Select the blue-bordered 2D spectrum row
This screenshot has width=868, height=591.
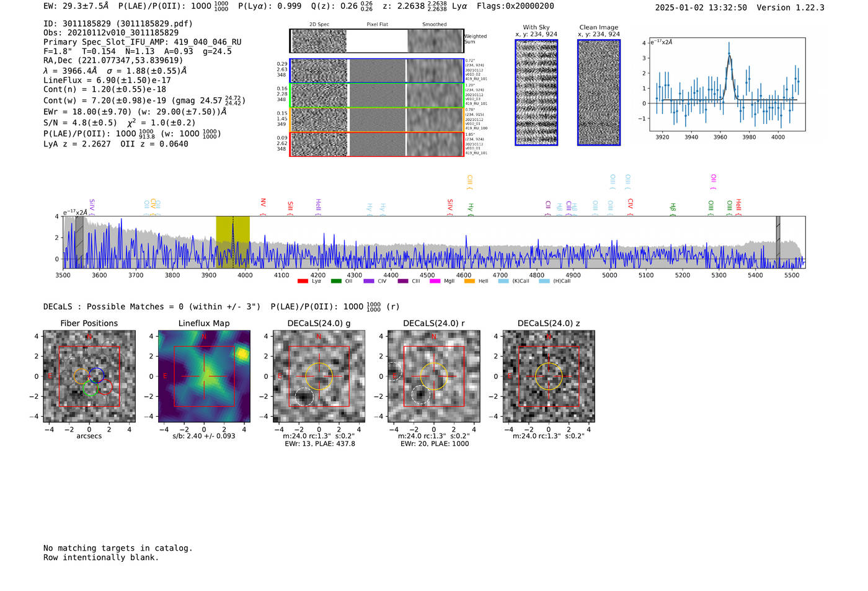[377, 71]
